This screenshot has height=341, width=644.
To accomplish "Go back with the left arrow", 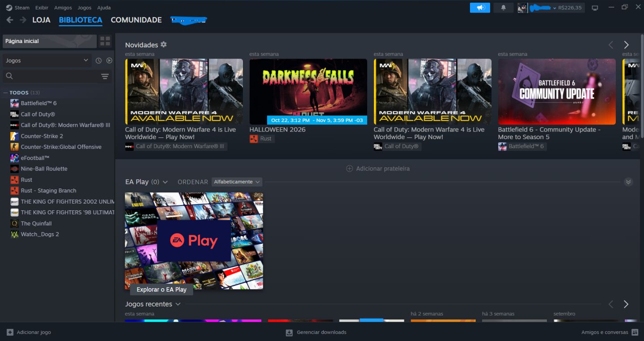I will [10, 20].
